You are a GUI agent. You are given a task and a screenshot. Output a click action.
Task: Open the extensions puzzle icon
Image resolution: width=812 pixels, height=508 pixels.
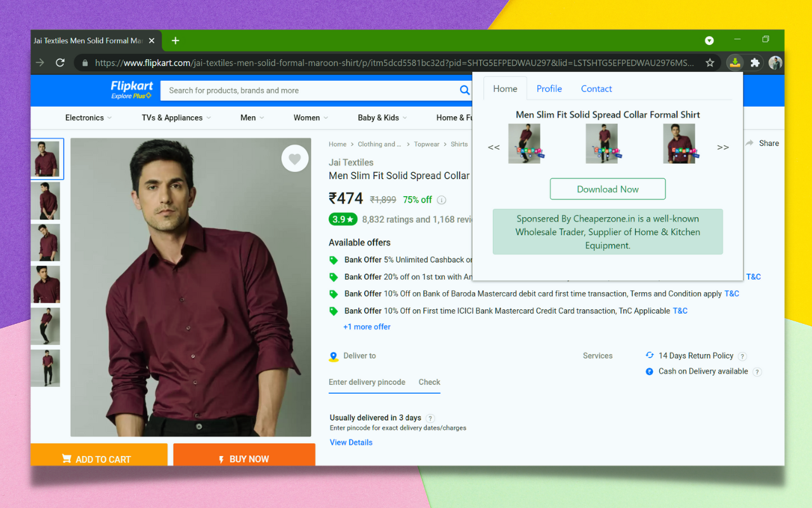click(x=755, y=63)
